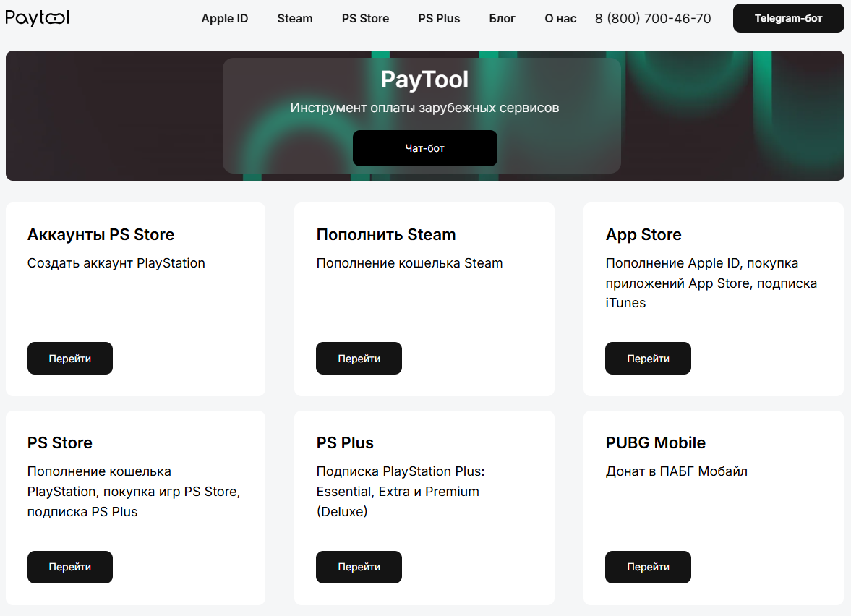Viewport: 851px width, 616px height.
Task: Select PS Plus in the header menu
Action: tap(439, 19)
